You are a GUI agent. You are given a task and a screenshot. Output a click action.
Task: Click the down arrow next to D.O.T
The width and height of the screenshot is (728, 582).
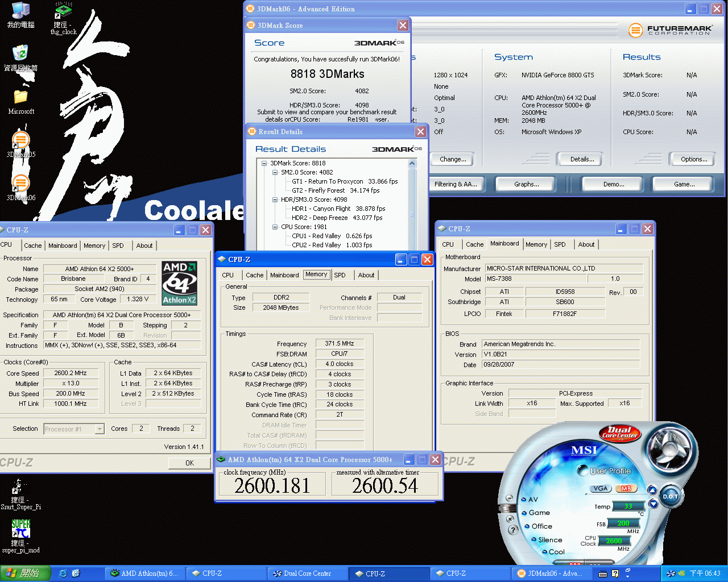[652, 503]
